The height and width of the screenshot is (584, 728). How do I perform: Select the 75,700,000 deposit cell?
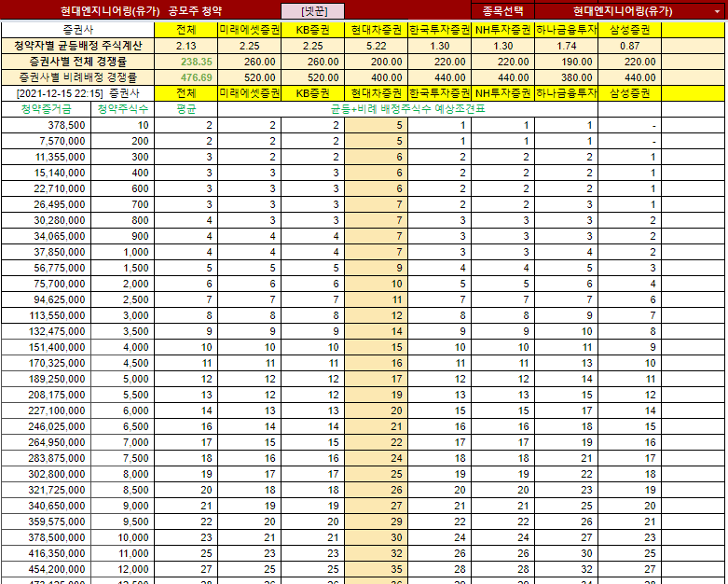tap(47, 284)
